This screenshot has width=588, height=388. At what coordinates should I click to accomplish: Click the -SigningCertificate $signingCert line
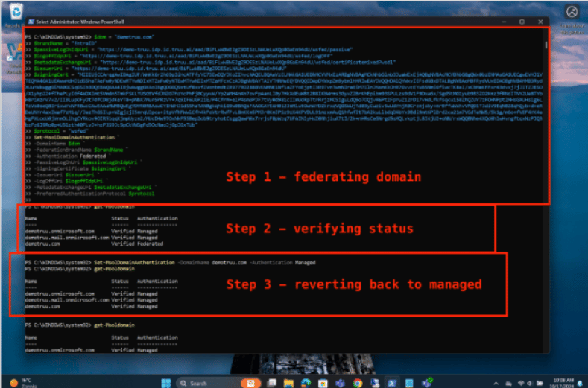click(x=79, y=168)
